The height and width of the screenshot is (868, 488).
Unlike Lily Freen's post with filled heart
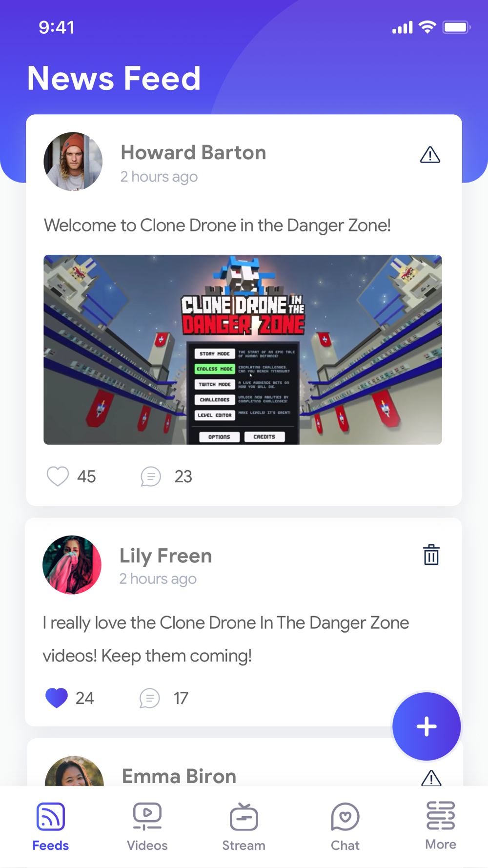click(x=56, y=698)
